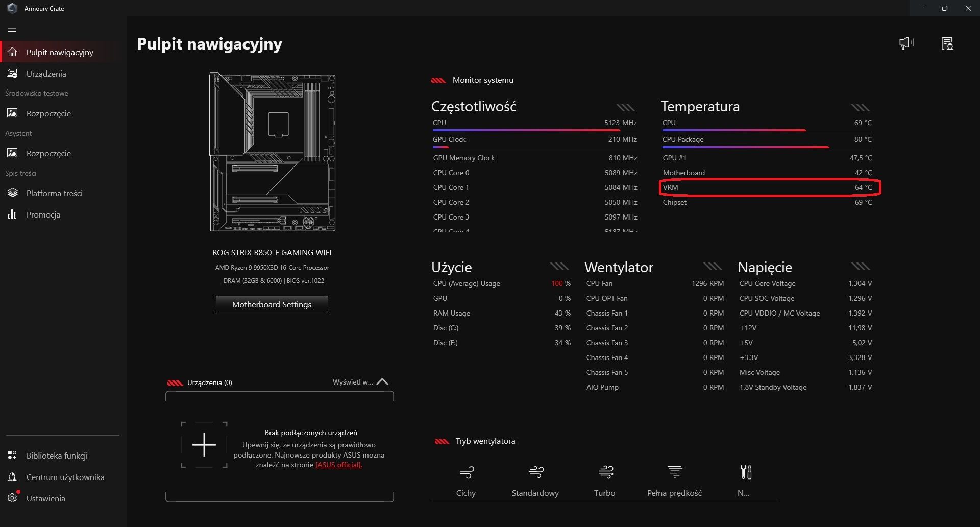
Task: Follow the ASUS official link
Action: coord(339,465)
